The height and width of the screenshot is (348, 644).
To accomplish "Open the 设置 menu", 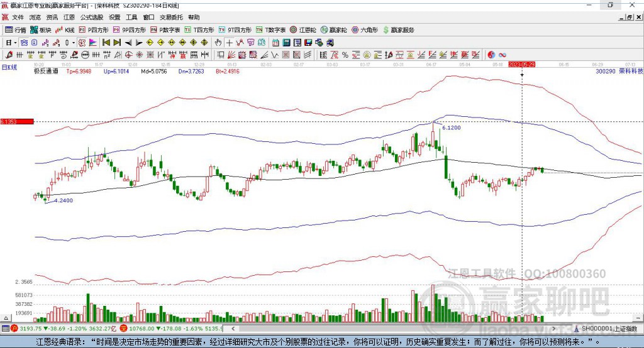I will coord(114,17).
